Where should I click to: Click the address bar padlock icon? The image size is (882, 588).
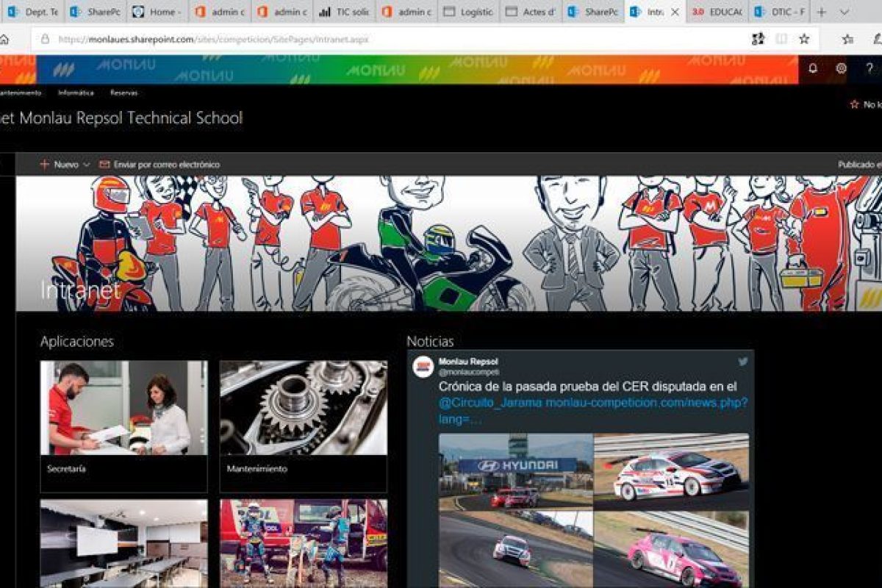click(45, 39)
